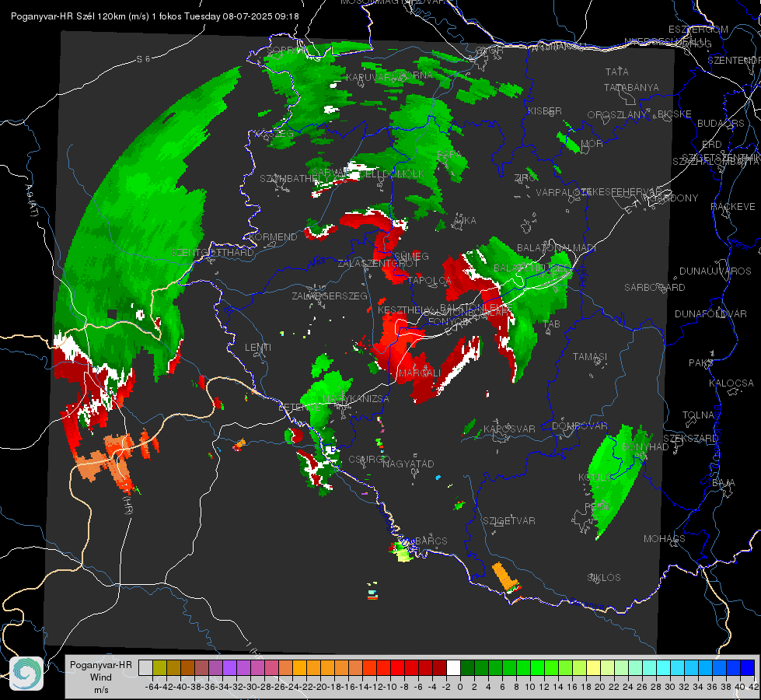Click the SARBOGARD city label
761x700 pixels.
pos(655,288)
